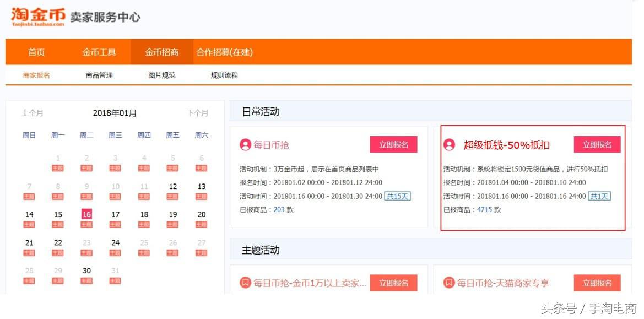Click the 4715 registered products link

(485, 209)
